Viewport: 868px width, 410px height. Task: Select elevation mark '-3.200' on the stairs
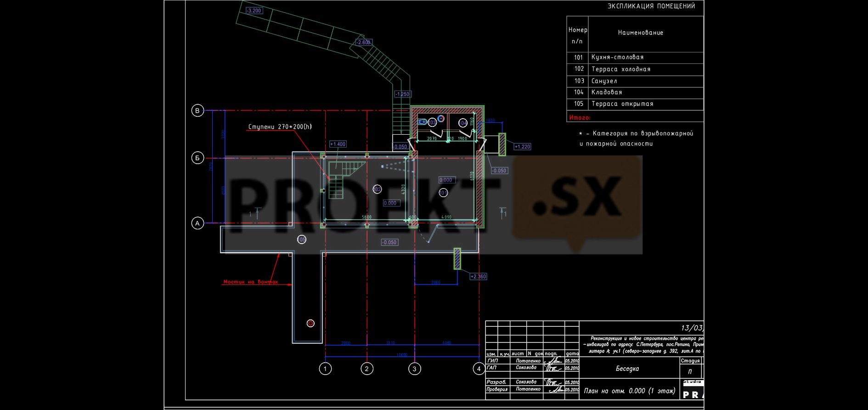point(254,11)
